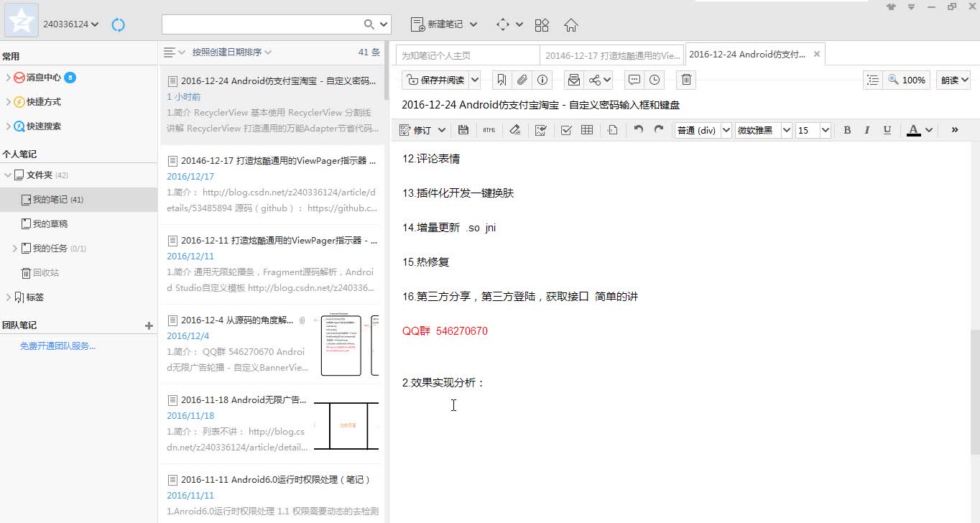980x523 pixels.
Task: Expand the 快捷方式 item
Action: (x=8, y=102)
